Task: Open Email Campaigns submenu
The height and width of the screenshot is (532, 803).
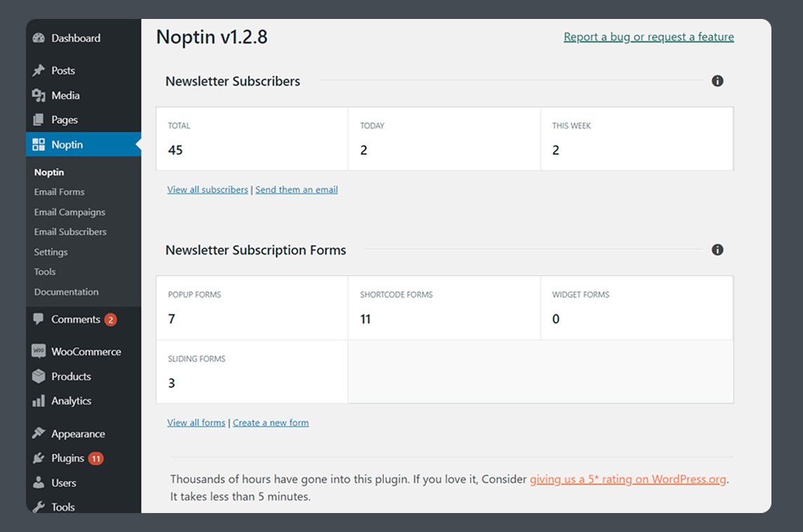Action: 69,212
